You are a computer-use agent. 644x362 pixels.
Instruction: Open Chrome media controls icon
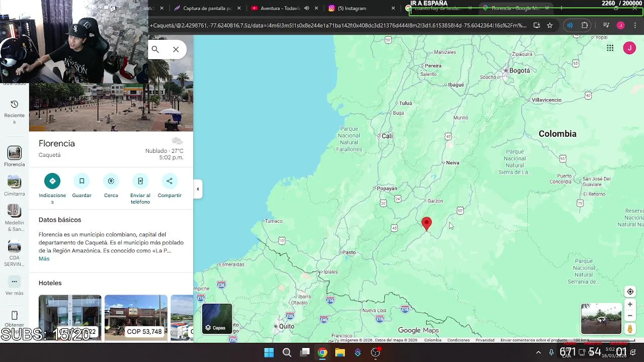tap(606, 25)
